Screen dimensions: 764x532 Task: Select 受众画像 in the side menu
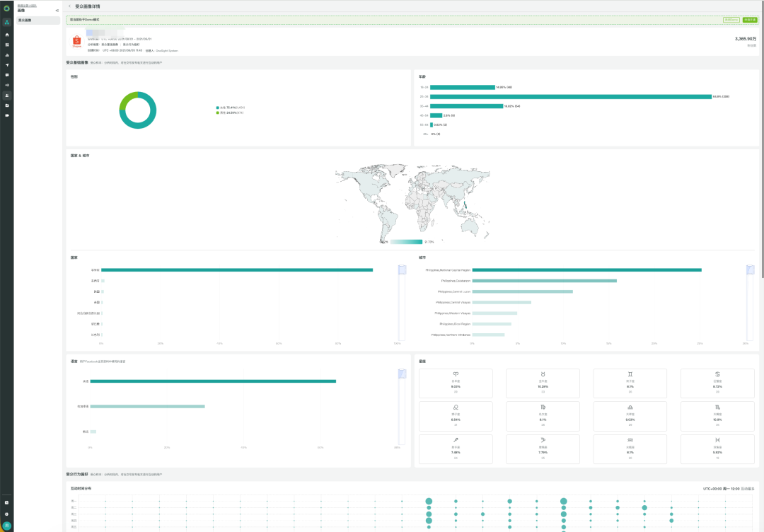point(38,21)
